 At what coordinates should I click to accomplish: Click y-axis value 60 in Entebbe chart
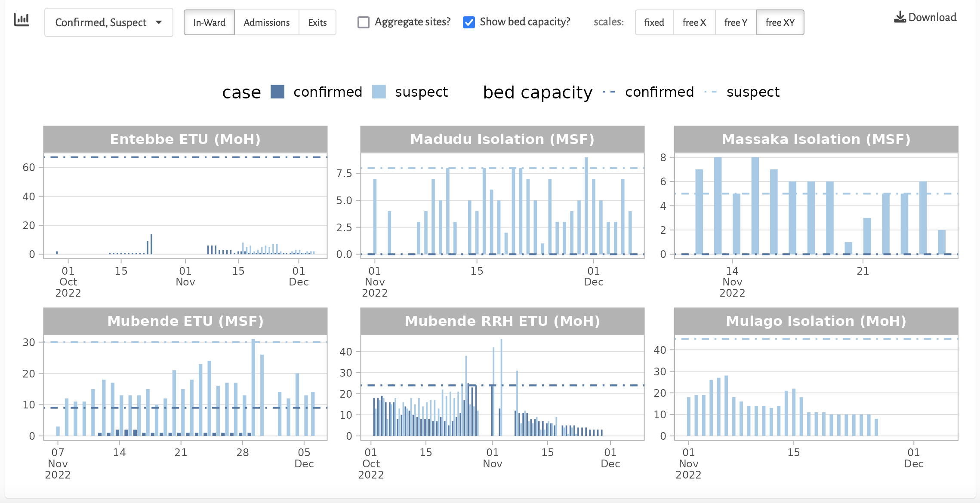29,167
